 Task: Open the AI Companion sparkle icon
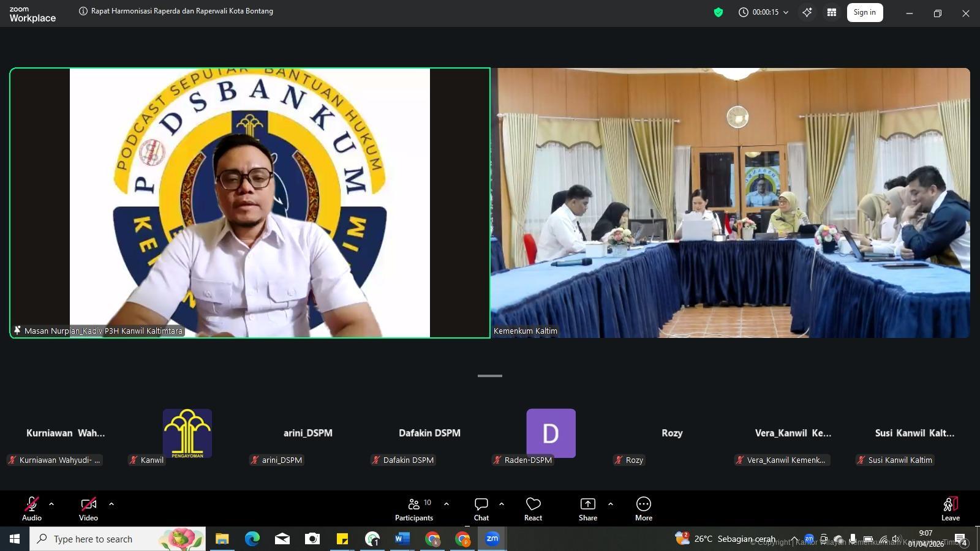coord(807,12)
